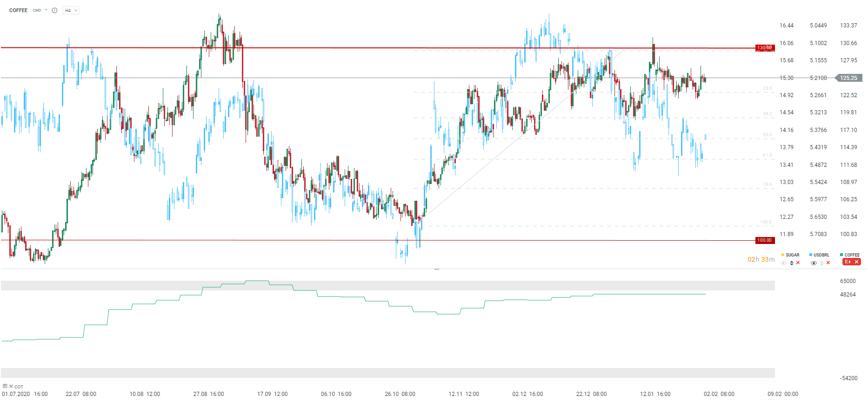
Task: Click the 5.7083 USDBRL axis value
Action: [x=818, y=234]
